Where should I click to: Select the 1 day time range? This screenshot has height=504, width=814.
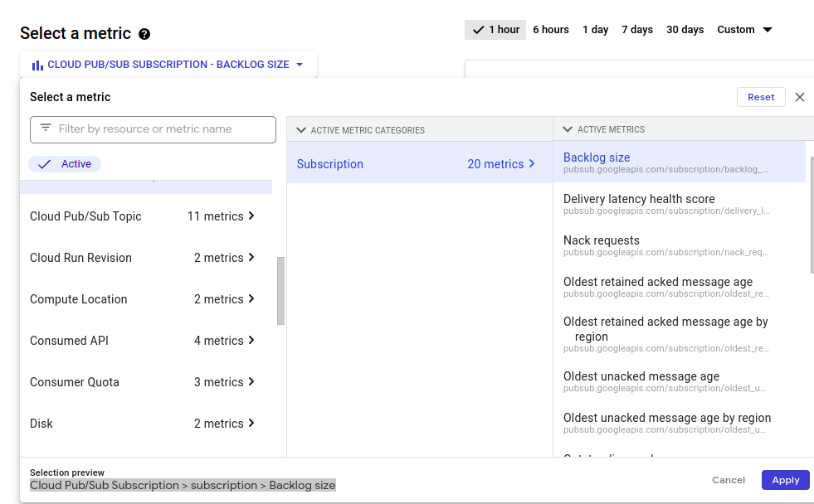click(x=595, y=29)
